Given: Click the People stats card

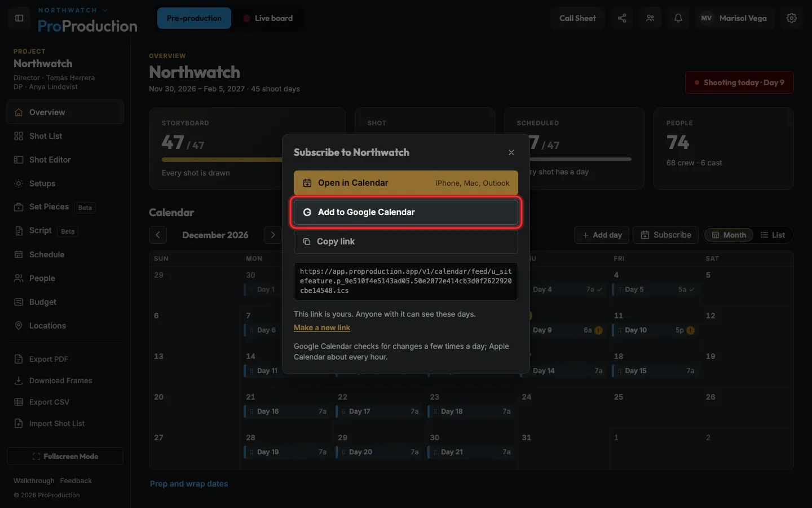Looking at the screenshot, I should pos(723,148).
